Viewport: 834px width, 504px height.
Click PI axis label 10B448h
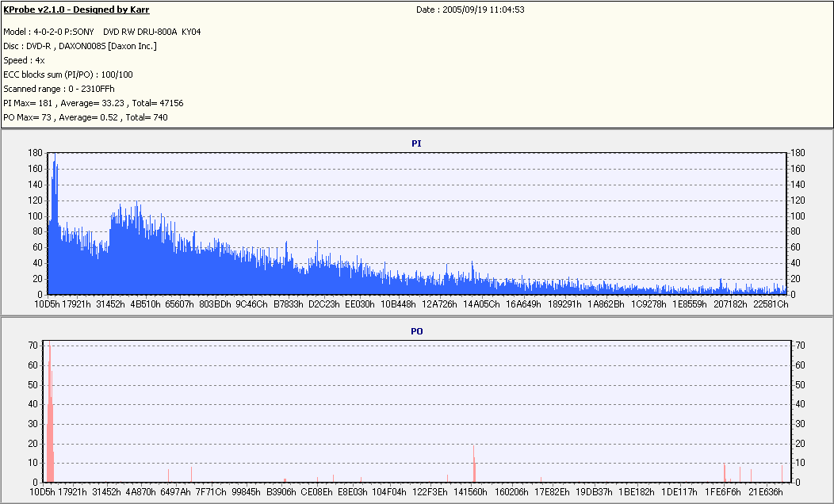tap(398, 304)
